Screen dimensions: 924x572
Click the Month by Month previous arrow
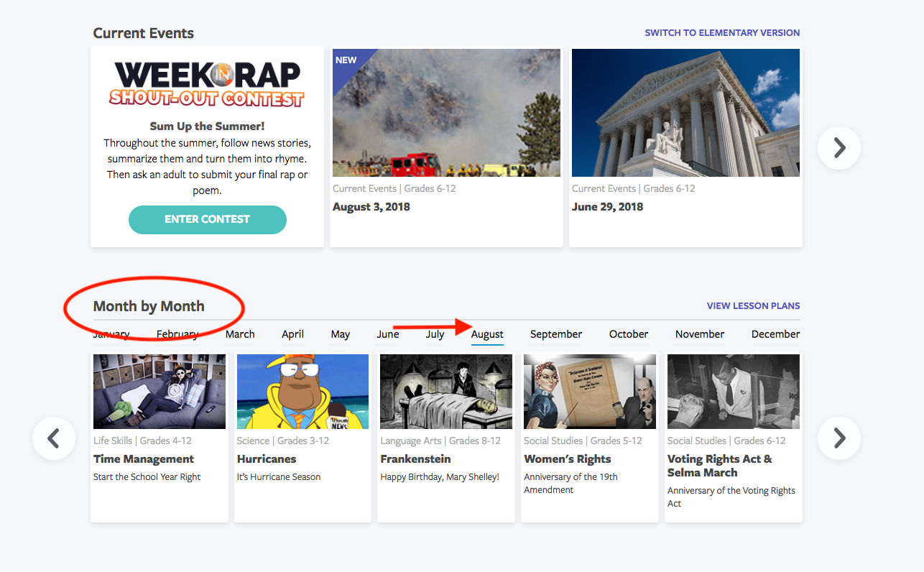54,438
